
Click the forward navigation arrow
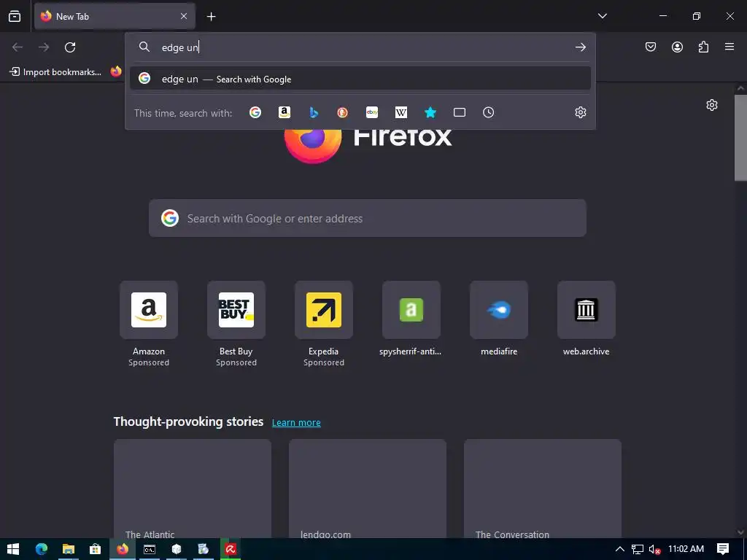pos(44,47)
